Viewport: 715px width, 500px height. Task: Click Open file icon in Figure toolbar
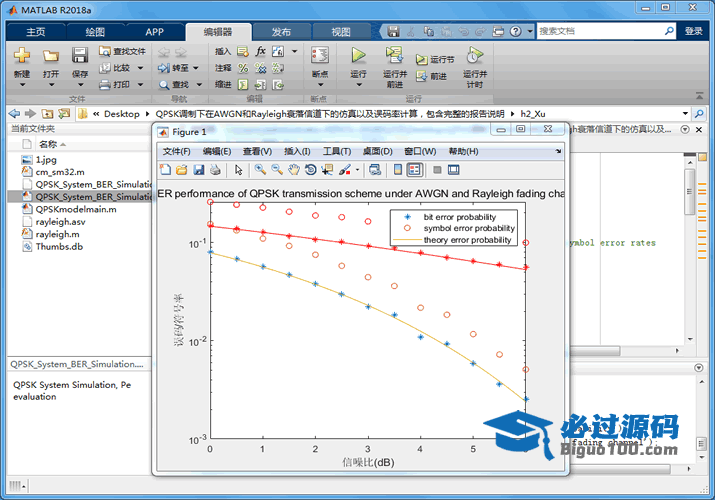tap(181, 170)
